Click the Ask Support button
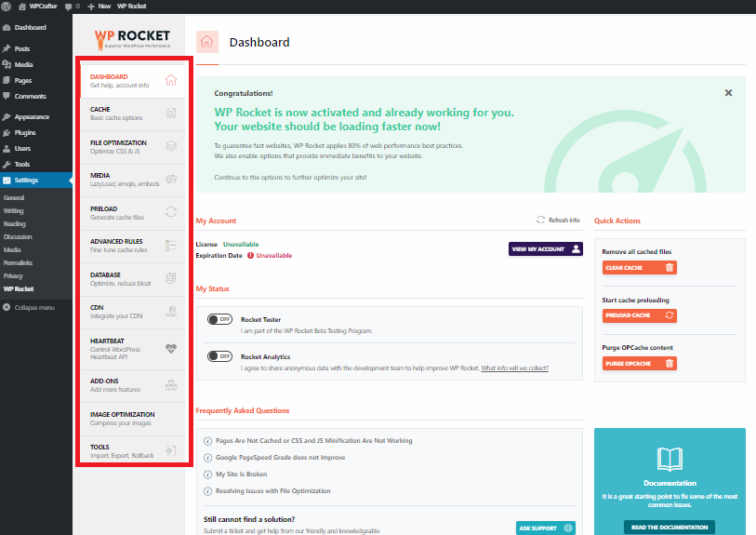 tap(545, 528)
